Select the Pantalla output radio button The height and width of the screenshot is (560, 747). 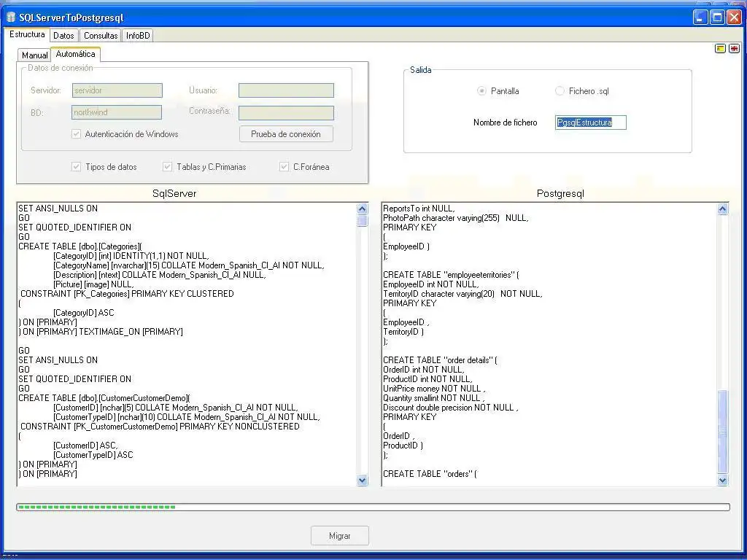click(x=481, y=91)
